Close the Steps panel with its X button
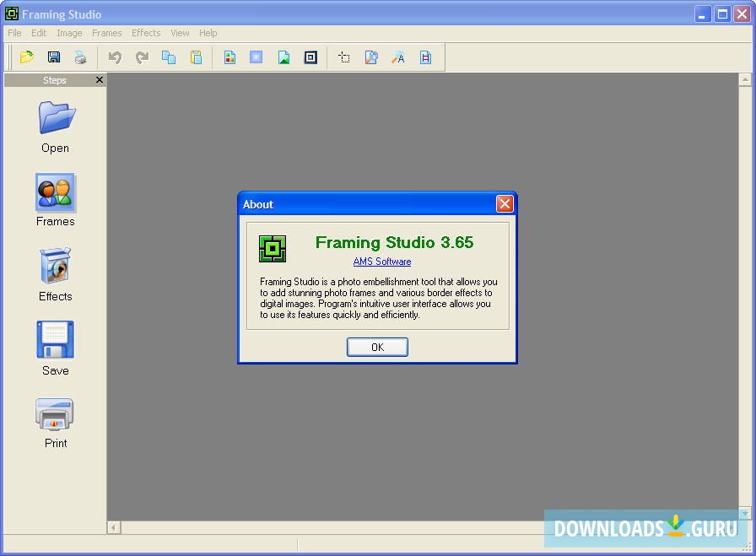The width and height of the screenshot is (756, 556). tap(99, 79)
